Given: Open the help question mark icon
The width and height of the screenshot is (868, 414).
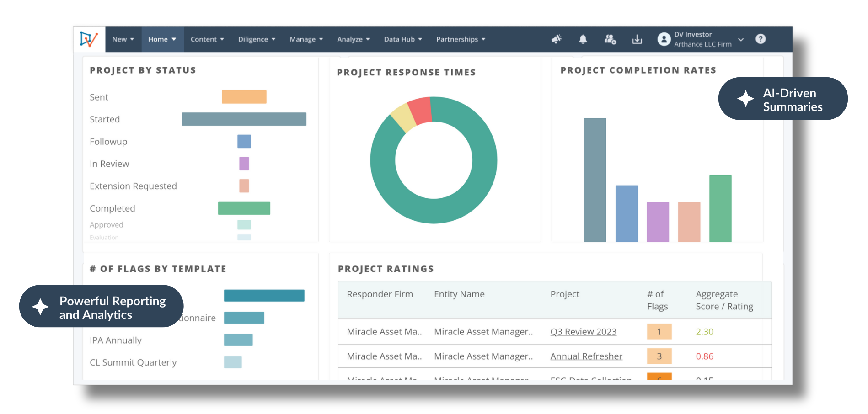Looking at the screenshot, I should (x=760, y=39).
